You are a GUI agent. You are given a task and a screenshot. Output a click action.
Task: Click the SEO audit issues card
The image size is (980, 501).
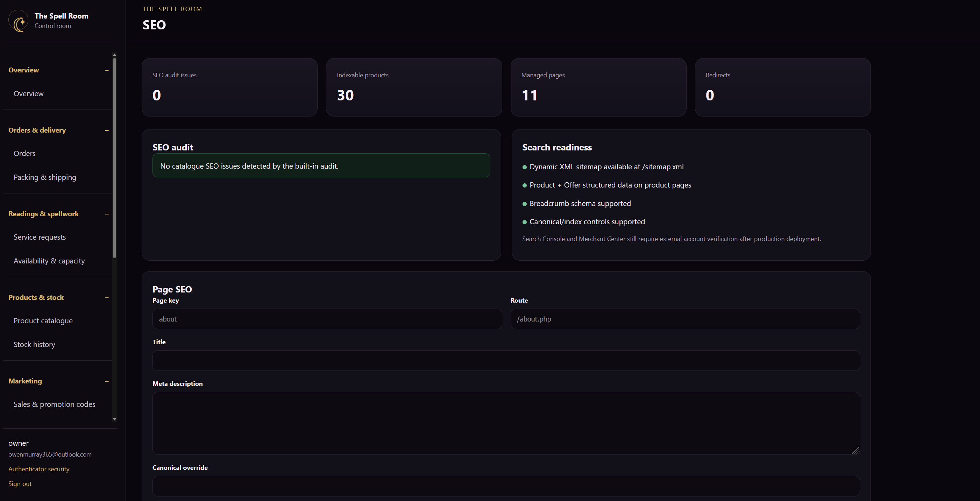[229, 87]
